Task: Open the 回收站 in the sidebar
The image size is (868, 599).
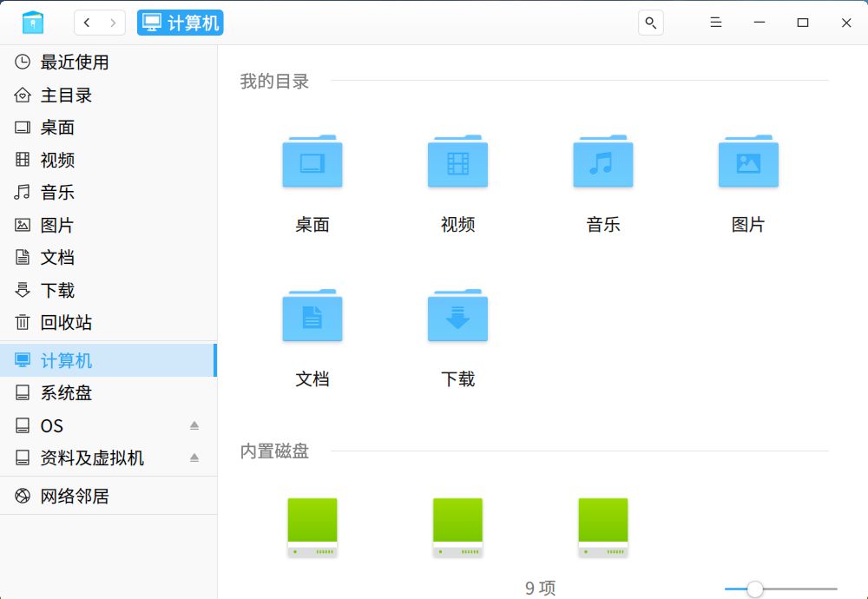Action: pos(59,322)
